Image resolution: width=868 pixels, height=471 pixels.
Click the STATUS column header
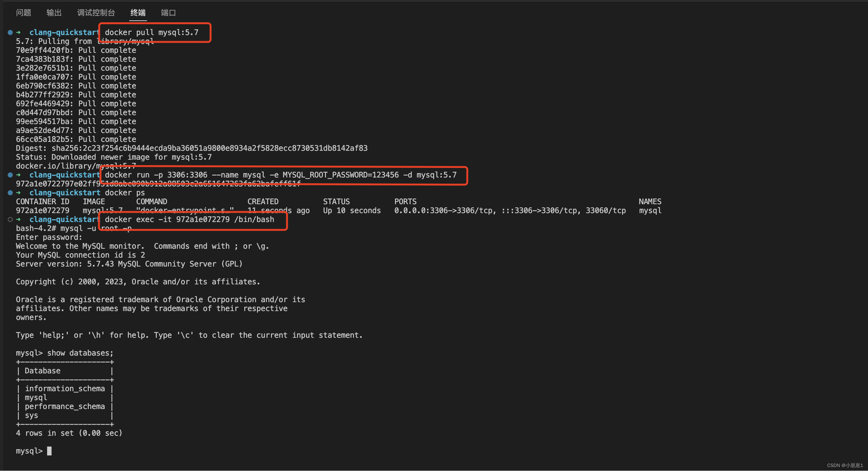click(336, 202)
